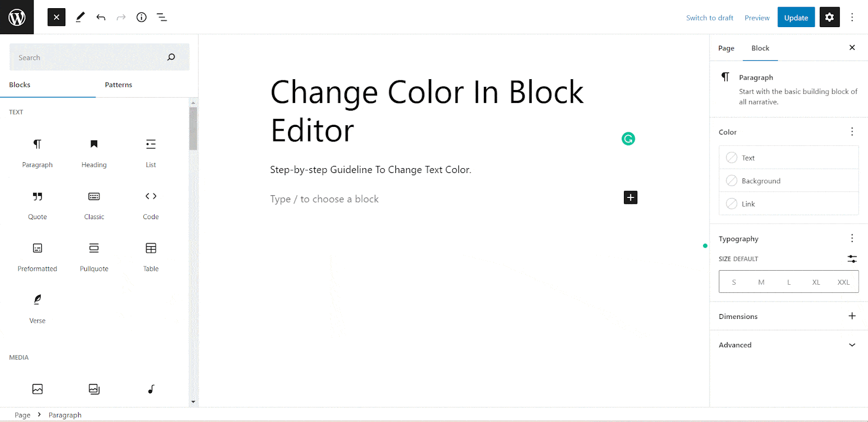Switch the page to draft
The height and width of the screenshot is (422, 868).
pyautogui.click(x=710, y=17)
